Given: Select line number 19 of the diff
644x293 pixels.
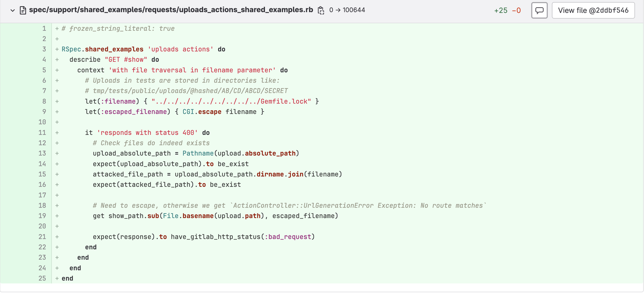Looking at the screenshot, I should click(42, 216).
